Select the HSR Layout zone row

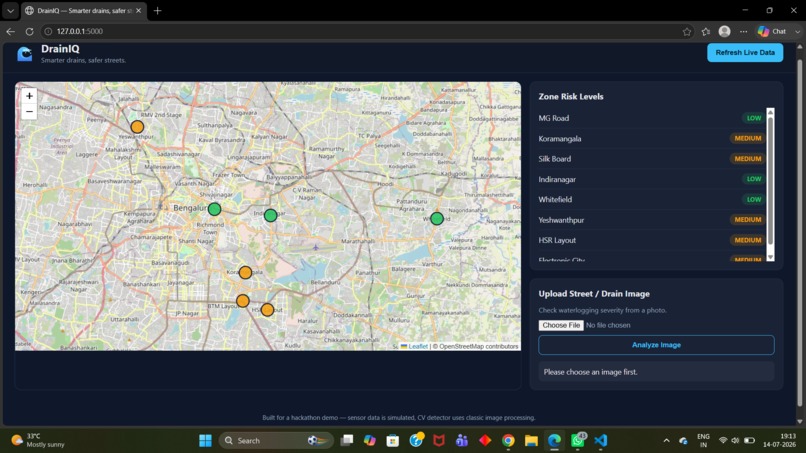[x=651, y=240]
